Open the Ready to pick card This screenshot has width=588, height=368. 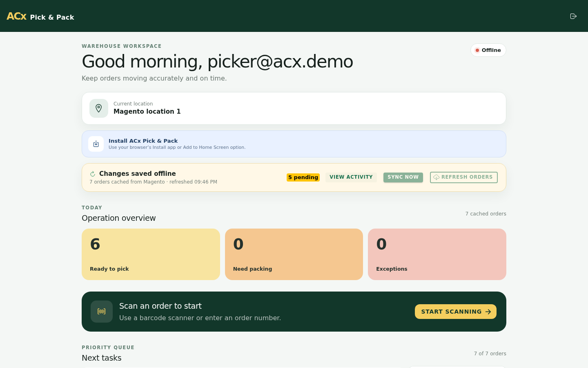151,254
